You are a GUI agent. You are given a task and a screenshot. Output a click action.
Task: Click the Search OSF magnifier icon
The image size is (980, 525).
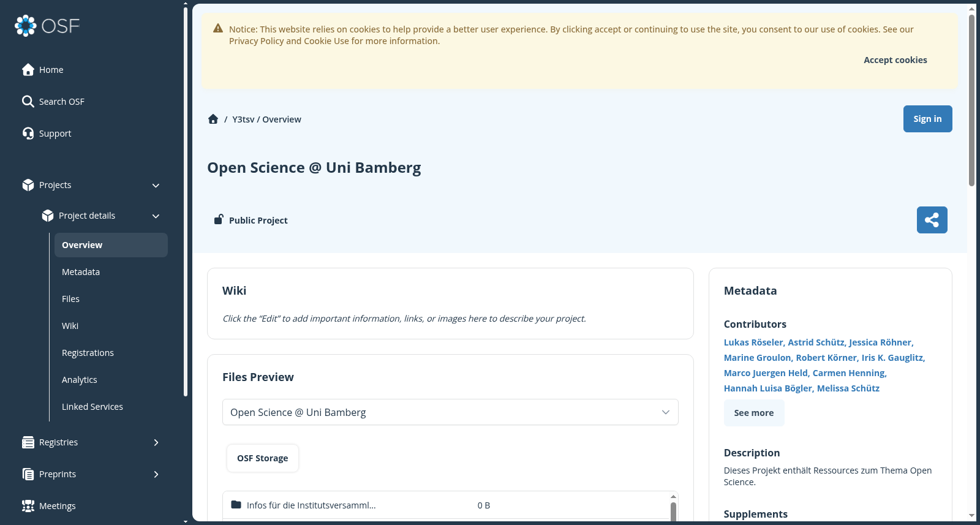[x=28, y=102]
